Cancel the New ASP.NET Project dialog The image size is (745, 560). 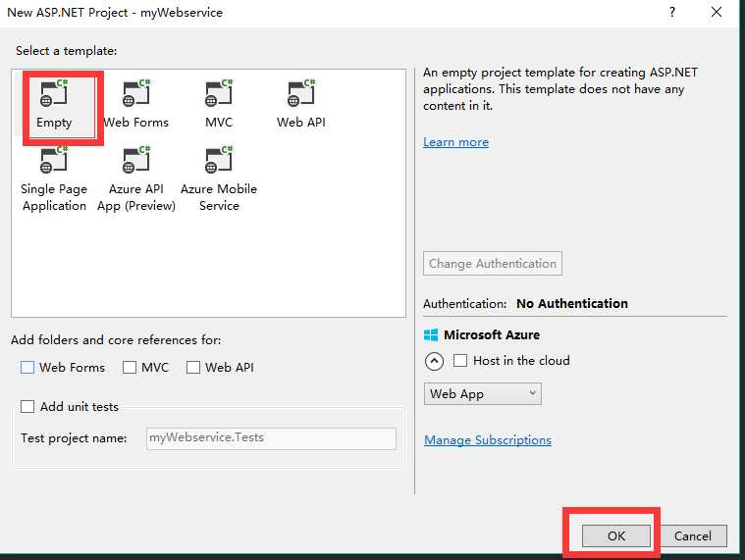click(x=693, y=535)
